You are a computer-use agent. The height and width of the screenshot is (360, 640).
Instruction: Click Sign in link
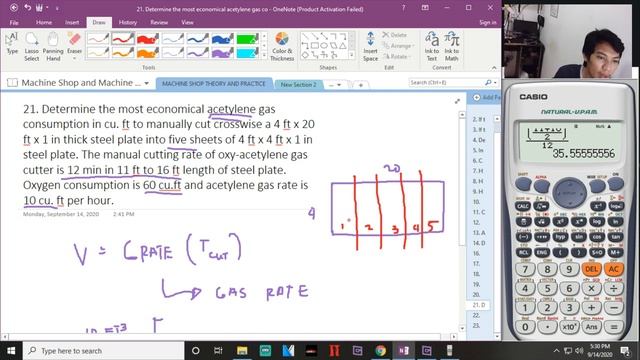point(488,22)
